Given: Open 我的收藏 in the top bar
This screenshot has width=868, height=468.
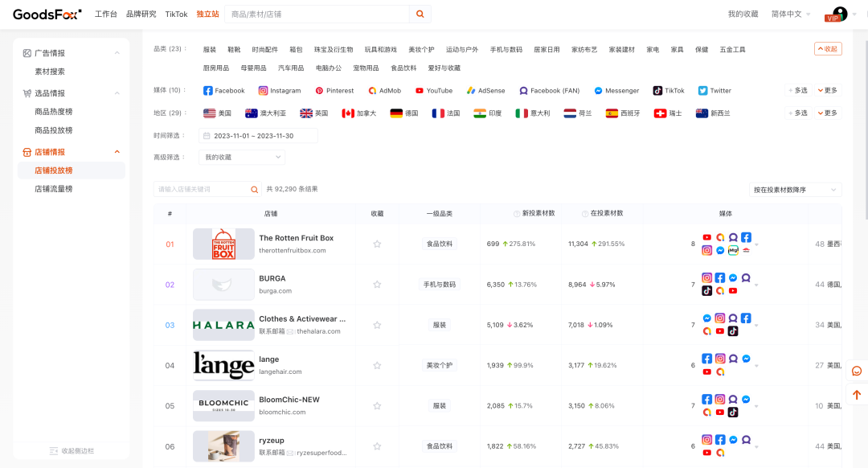Looking at the screenshot, I should [743, 14].
